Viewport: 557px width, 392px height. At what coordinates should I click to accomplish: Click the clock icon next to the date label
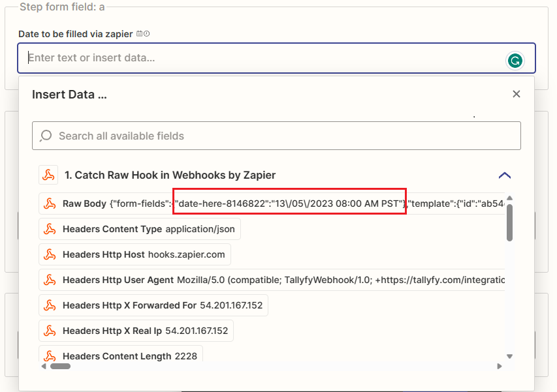click(145, 33)
